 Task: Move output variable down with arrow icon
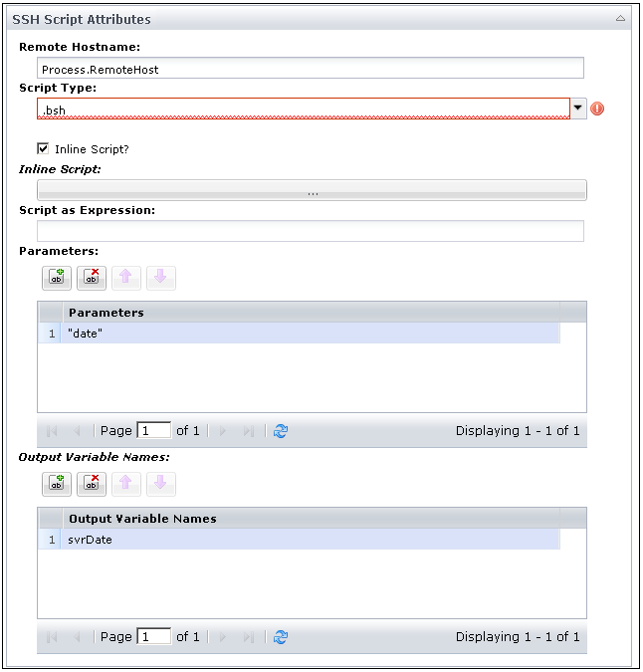[x=160, y=484]
